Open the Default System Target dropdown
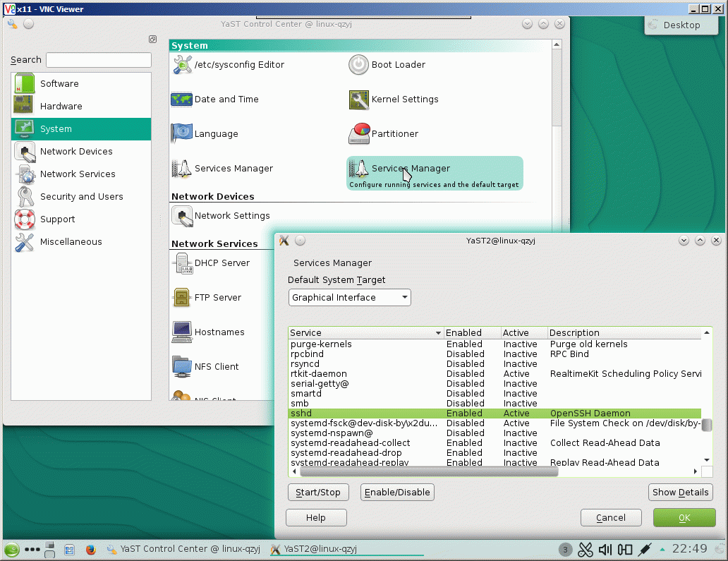Image resolution: width=728 pixels, height=561 pixels. point(350,298)
